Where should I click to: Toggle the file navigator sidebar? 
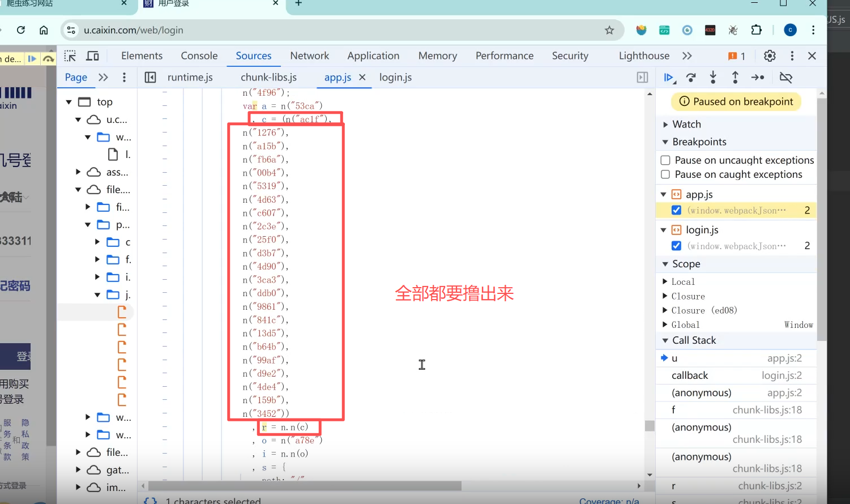pos(150,77)
